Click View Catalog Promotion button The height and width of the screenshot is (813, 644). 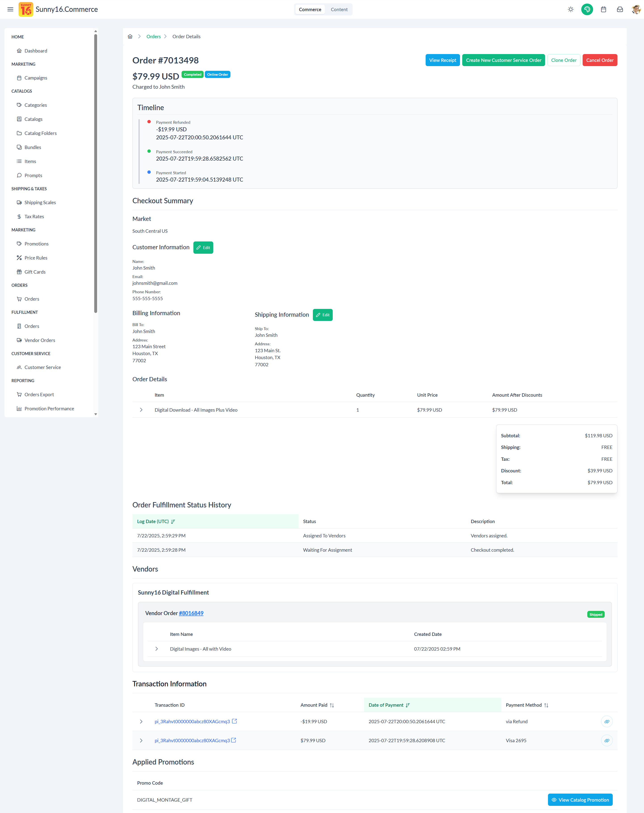tap(580, 800)
